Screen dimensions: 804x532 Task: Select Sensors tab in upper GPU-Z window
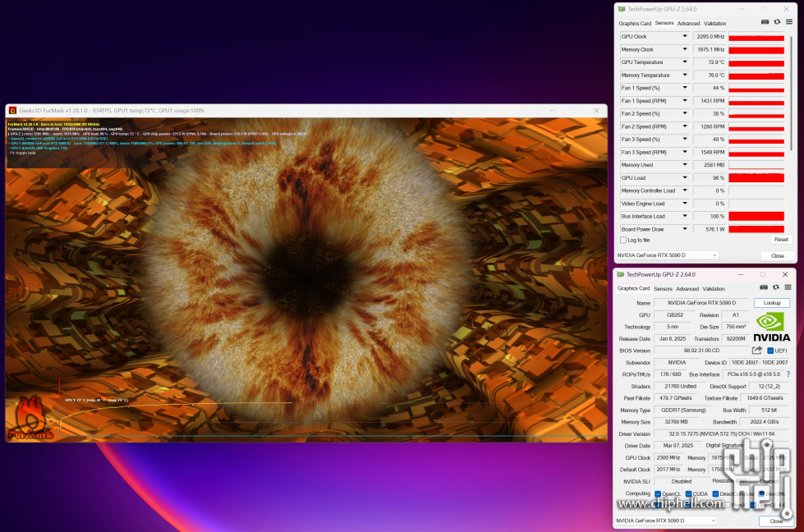[x=664, y=23]
